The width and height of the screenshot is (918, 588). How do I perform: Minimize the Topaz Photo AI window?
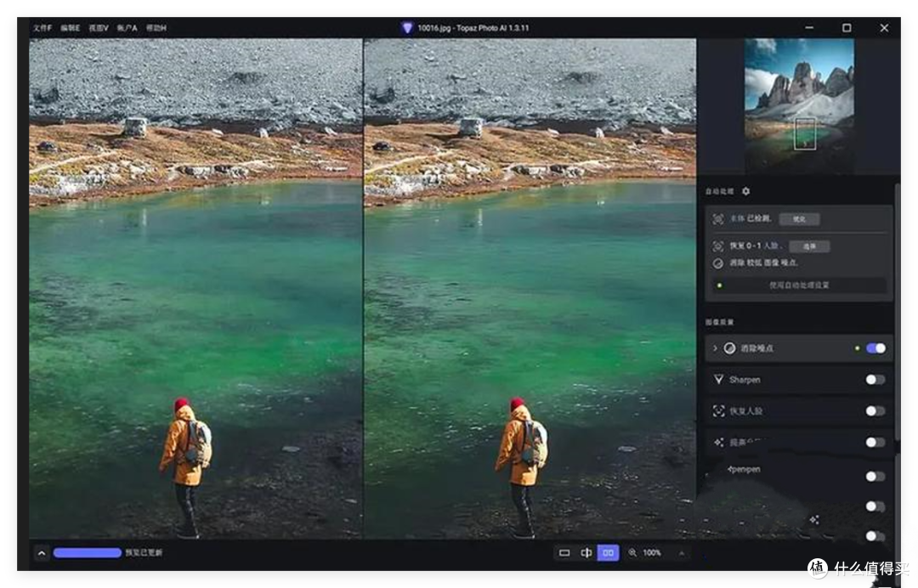(x=809, y=27)
